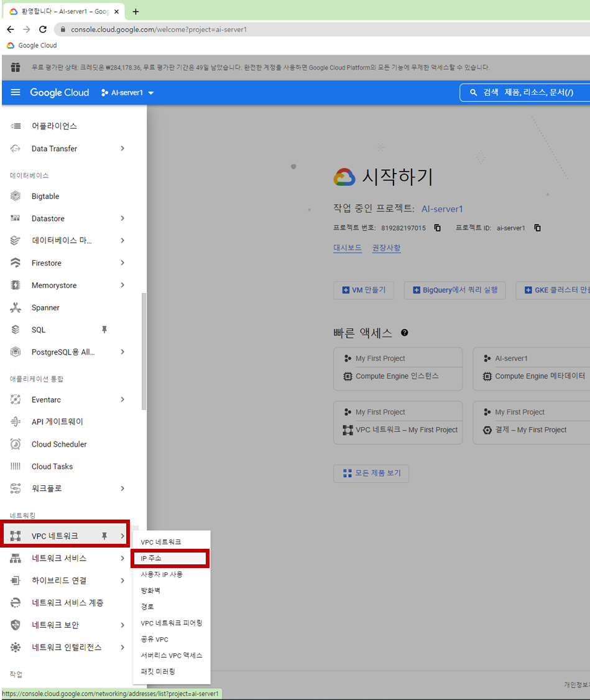Screen dimensions: 590x700
Task: Click the Cloud Scheduler icon
Action: tap(16, 444)
